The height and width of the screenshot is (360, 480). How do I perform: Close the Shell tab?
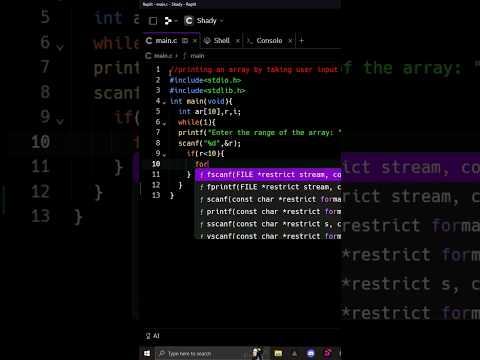pyautogui.click(x=238, y=41)
